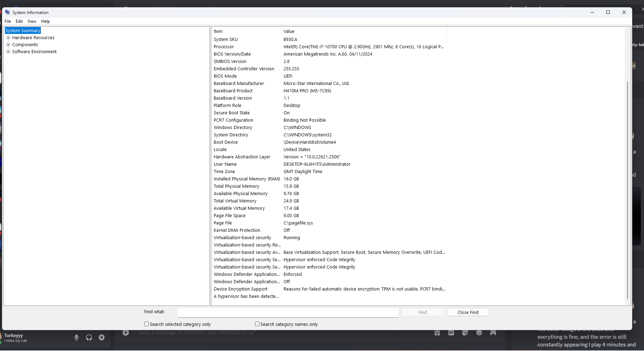Open the File menu
The height and width of the screenshot is (351, 644).
[8, 21]
